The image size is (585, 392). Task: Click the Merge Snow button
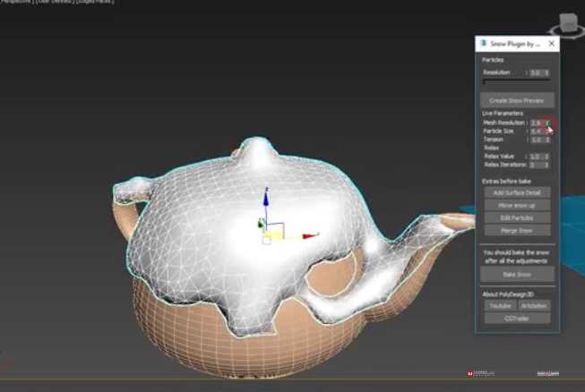click(517, 231)
